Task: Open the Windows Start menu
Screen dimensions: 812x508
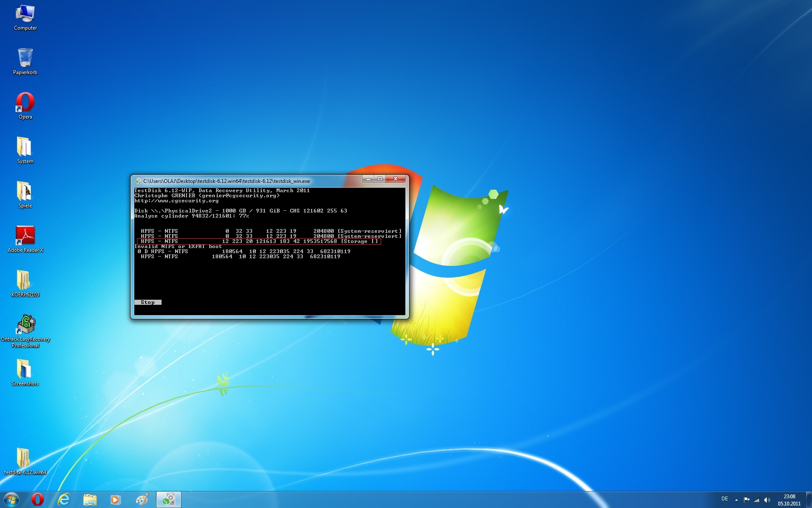Action: tap(11, 500)
